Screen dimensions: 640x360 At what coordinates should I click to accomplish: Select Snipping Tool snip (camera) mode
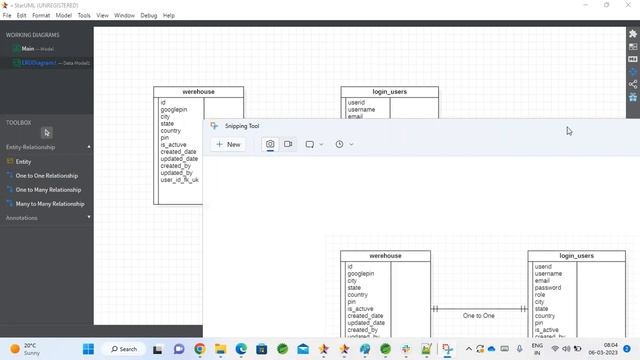tap(270, 144)
